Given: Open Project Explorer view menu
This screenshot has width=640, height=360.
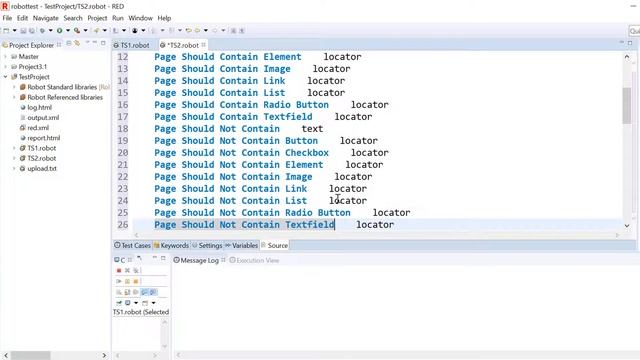Looking at the screenshot, I should coord(87,42).
